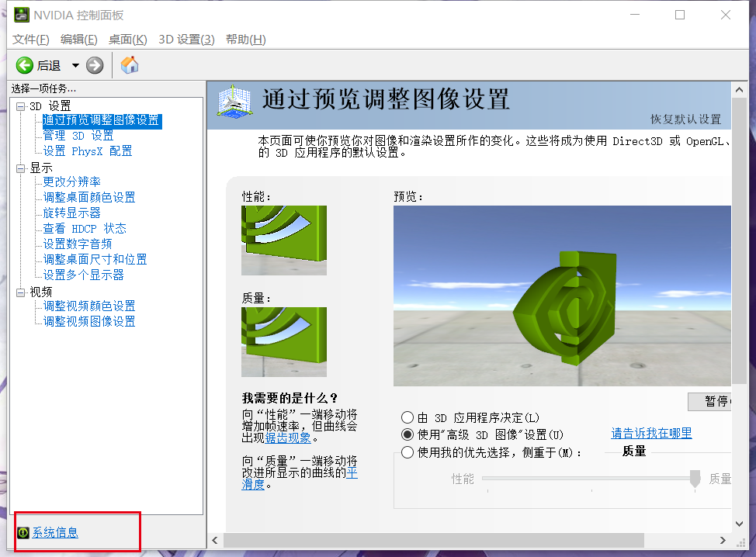Image resolution: width=756 pixels, height=557 pixels.
Task: Click the 3D image settings header icon
Action: [234, 102]
